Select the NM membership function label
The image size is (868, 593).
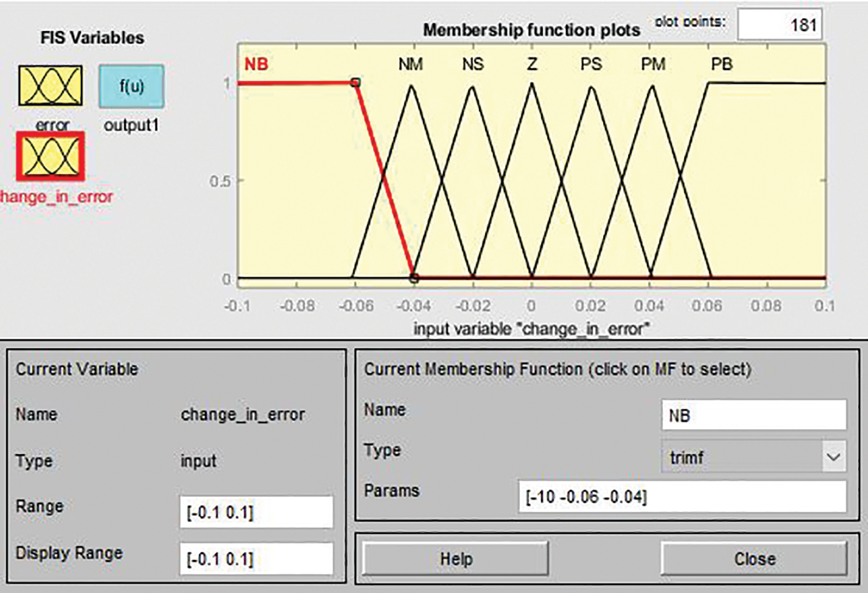tap(410, 64)
